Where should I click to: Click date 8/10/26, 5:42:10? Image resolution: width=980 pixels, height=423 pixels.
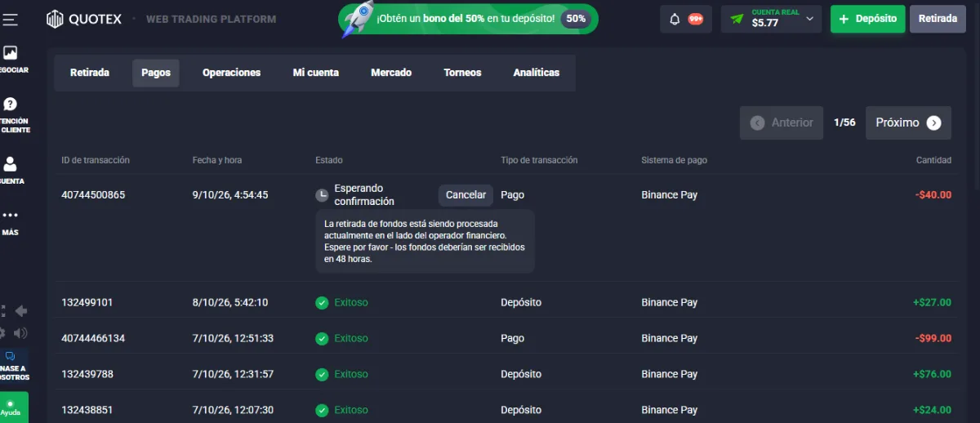pos(230,302)
